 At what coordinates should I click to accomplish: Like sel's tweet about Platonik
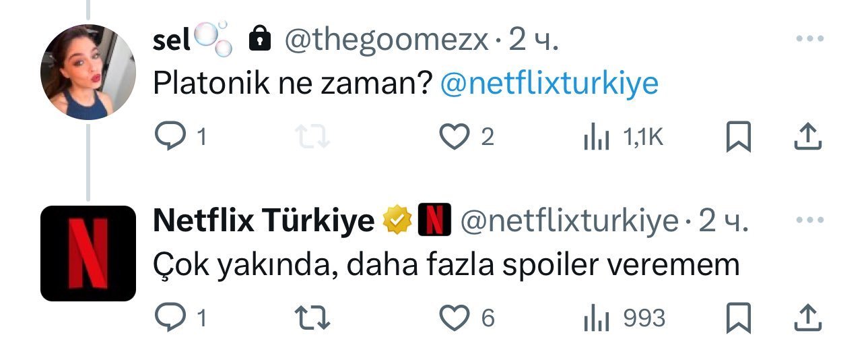pyautogui.click(x=453, y=137)
